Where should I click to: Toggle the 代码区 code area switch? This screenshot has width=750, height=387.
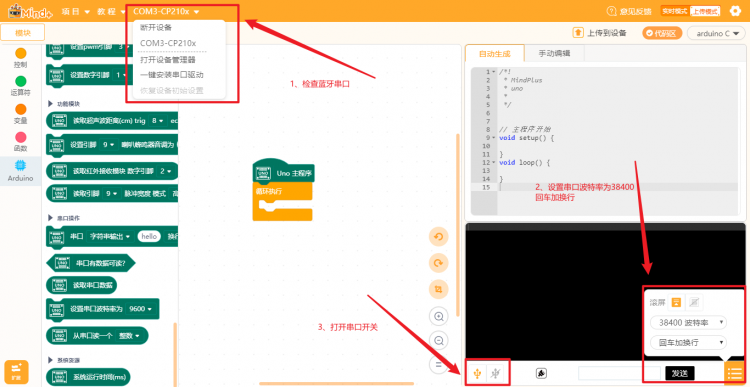tap(662, 33)
